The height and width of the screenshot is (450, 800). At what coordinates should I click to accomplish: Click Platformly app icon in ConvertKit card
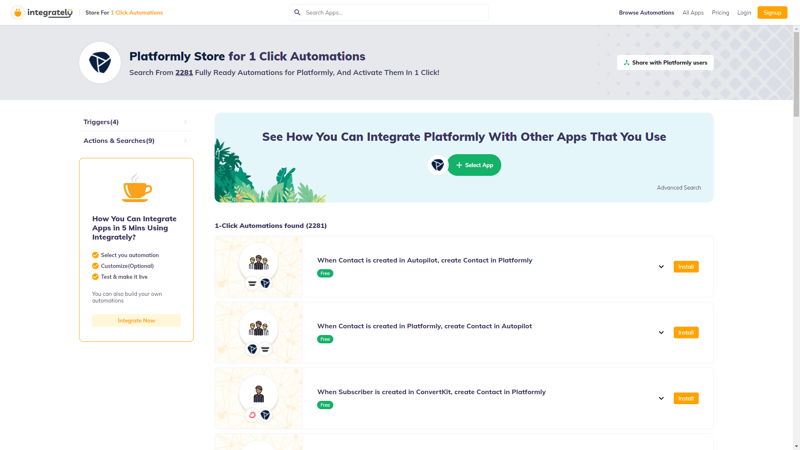tap(265, 415)
